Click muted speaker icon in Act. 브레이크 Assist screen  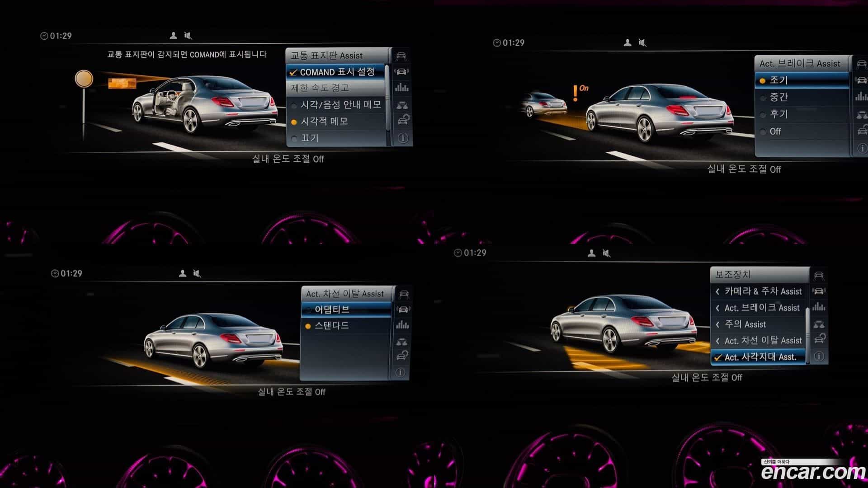pyautogui.click(x=642, y=42)
